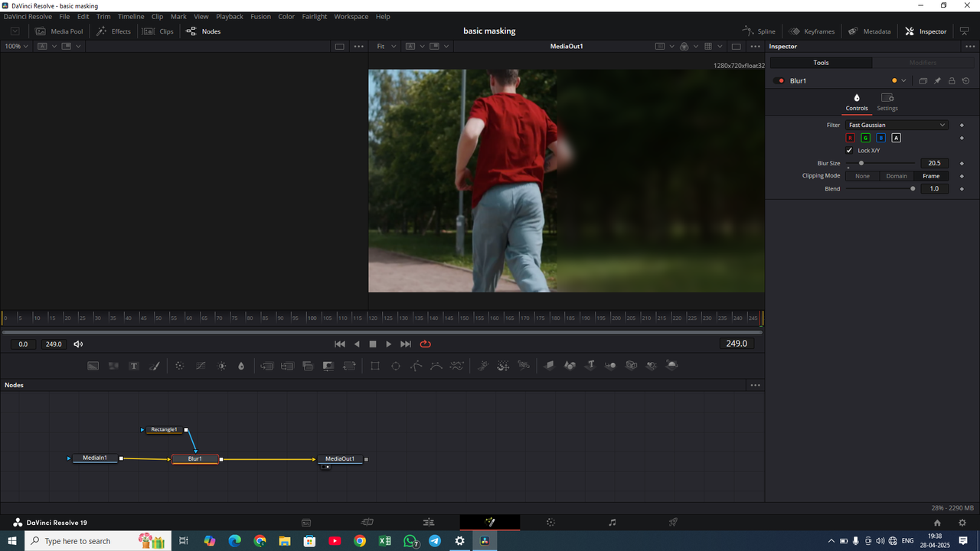Switch to the Color page
The image size is (980, 551).
click(550, 522)
